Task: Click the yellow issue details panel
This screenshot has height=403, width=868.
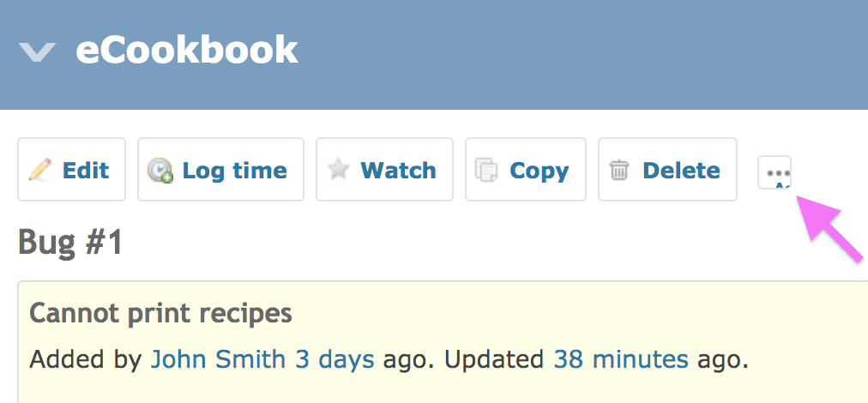Action: (443, 342)
